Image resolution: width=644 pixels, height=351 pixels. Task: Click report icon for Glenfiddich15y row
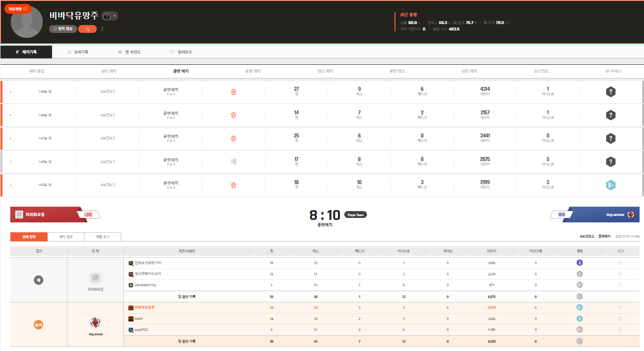[620, 285]
